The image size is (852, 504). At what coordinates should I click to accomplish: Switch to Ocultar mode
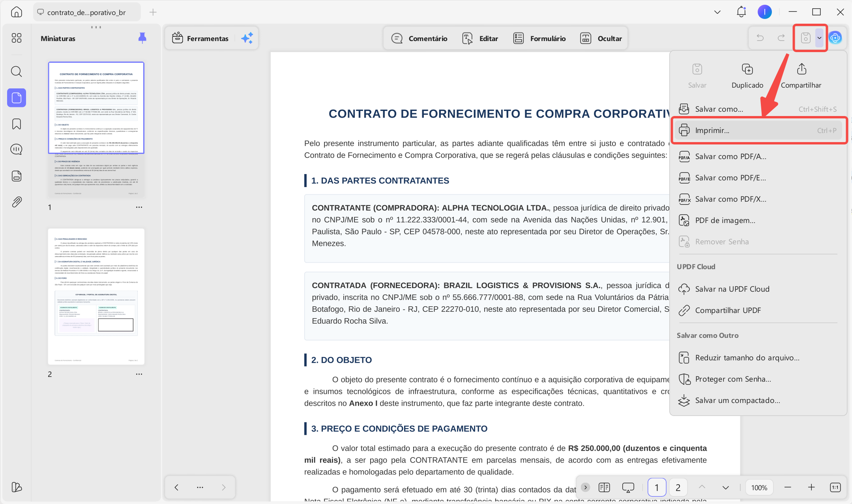click(601, 38)
